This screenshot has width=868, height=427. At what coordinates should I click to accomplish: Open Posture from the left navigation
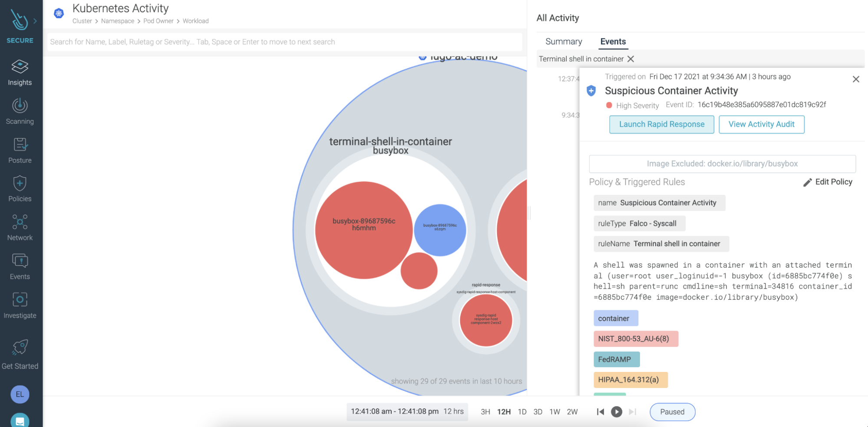pyautogui.click(x=20, y=145)
